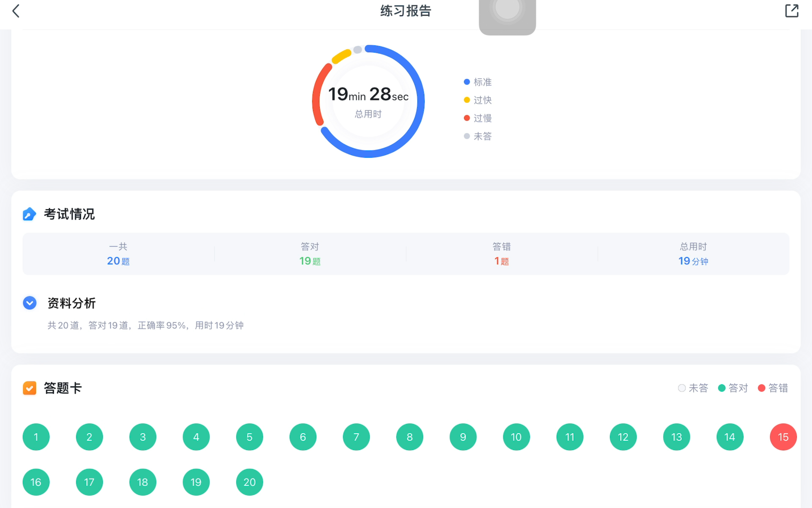
Task: Open question 11 on the answer card
Action: pos(569,437)
